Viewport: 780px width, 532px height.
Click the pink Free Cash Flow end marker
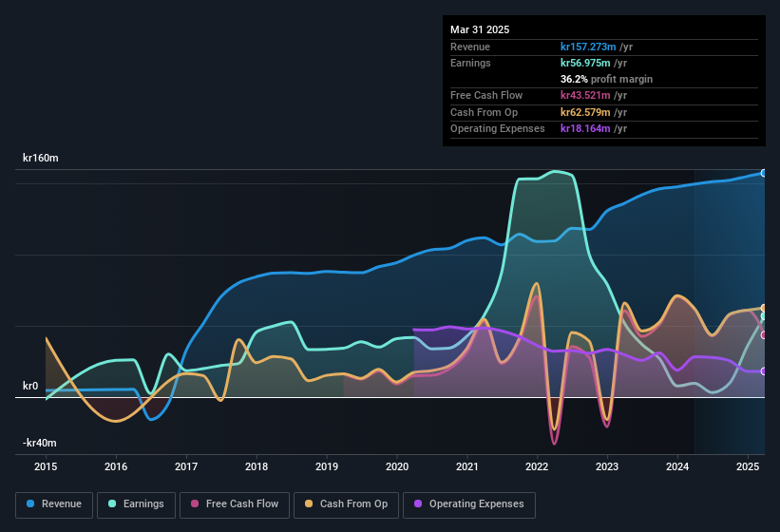(x=764, y=335)
